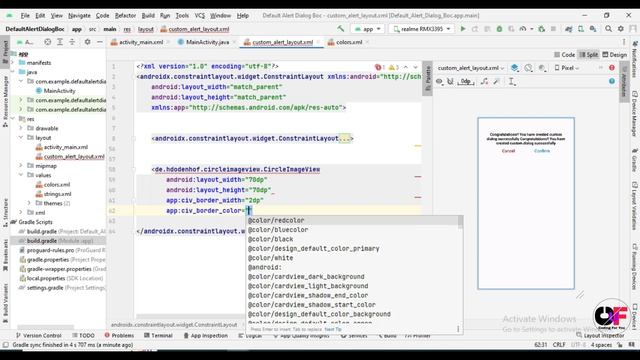Open realme RMX3395 device dropdown
This screenshot has width=640, height=360.
421,29
